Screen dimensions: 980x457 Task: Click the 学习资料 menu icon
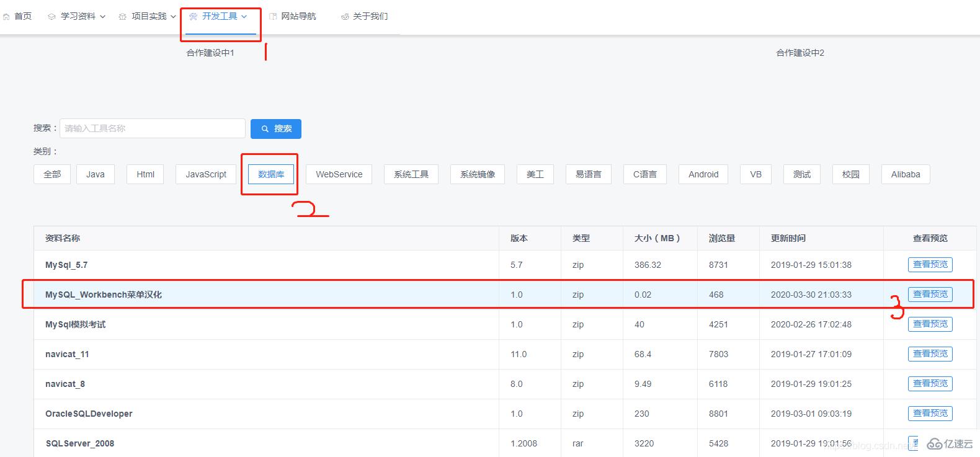point(51,17)
